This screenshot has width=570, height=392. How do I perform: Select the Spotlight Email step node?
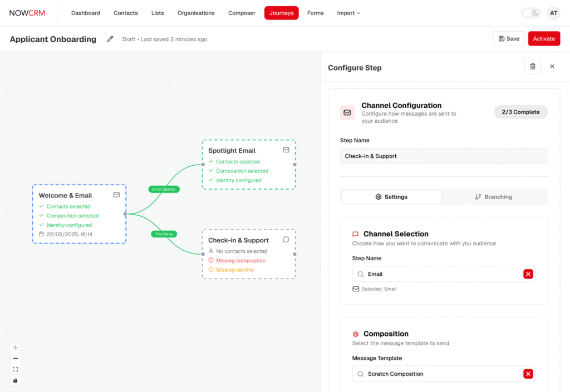(248, 165)
